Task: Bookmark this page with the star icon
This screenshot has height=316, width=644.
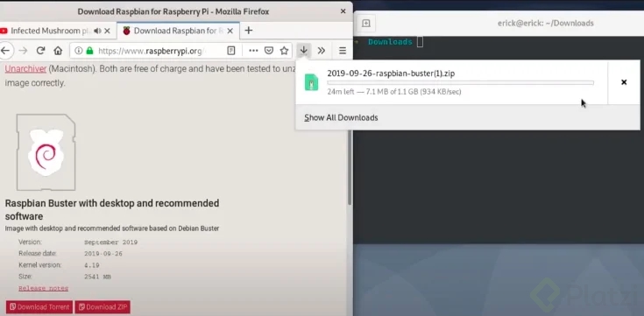Action: tap(284, 51)
